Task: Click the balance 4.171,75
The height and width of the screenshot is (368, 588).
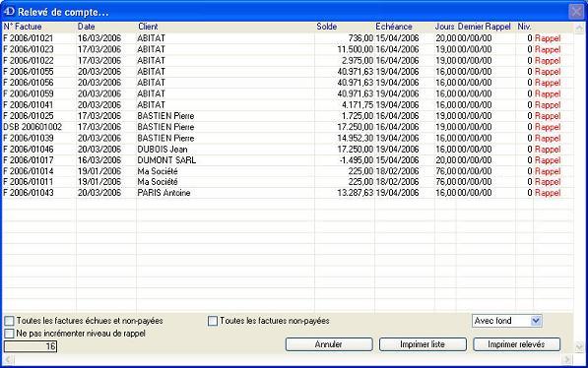Action: click(358, 105)
